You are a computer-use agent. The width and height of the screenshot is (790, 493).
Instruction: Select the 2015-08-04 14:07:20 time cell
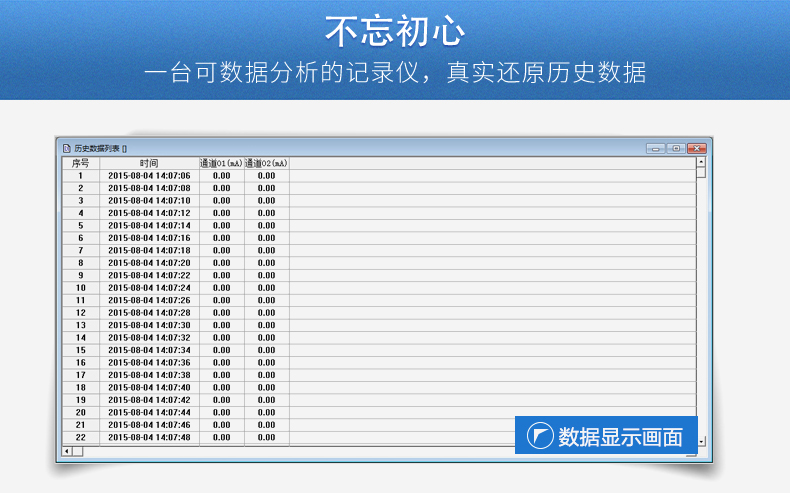coord(149,263)
